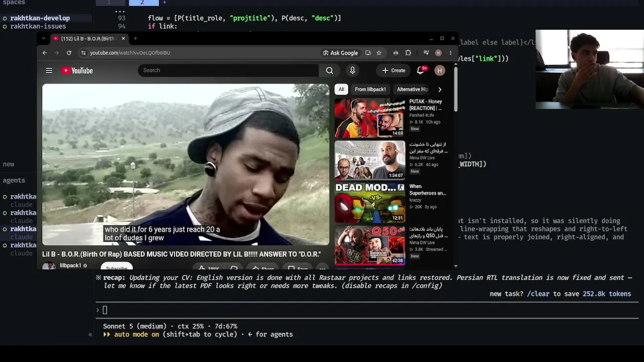Screen dimensions: 644x362
Task: Open the Chrome three-dot menu
Action: 450,53
